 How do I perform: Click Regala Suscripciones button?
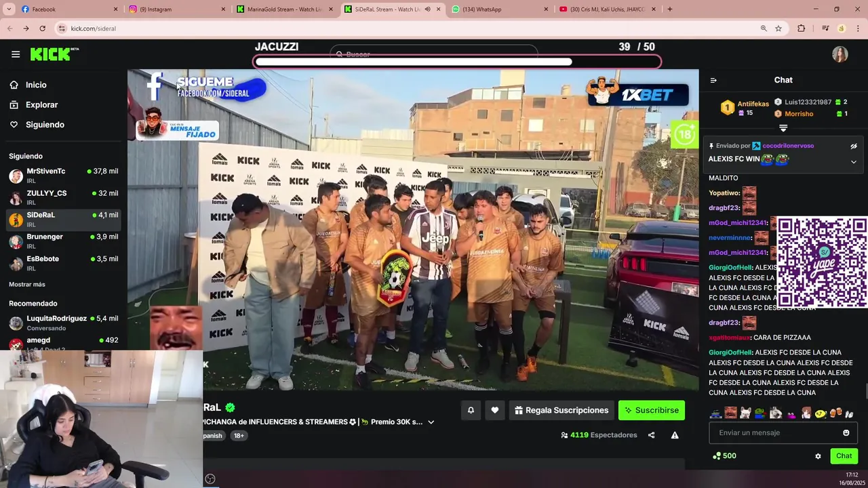click(561, 410)
